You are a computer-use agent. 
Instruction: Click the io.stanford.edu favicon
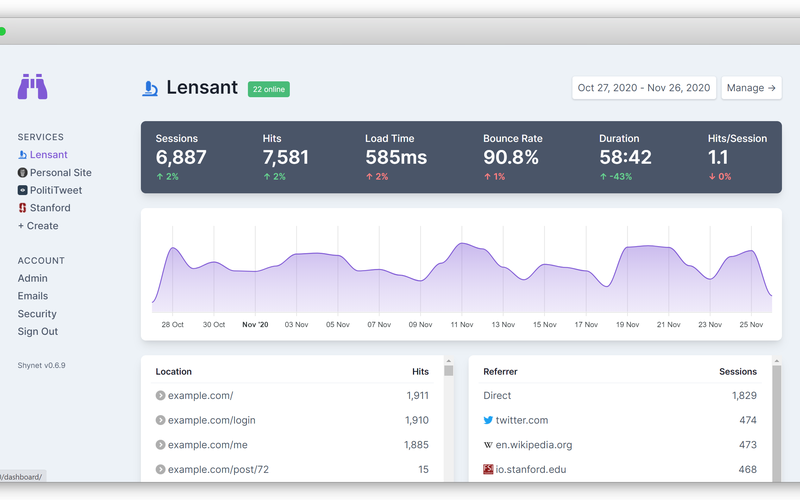[488, 469]
